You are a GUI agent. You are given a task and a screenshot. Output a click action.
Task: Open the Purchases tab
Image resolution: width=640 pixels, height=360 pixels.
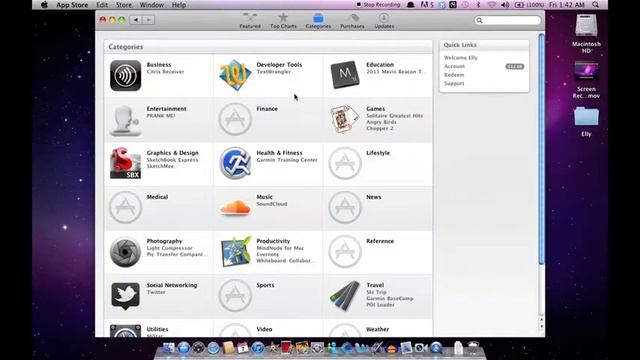click(352, 21)
